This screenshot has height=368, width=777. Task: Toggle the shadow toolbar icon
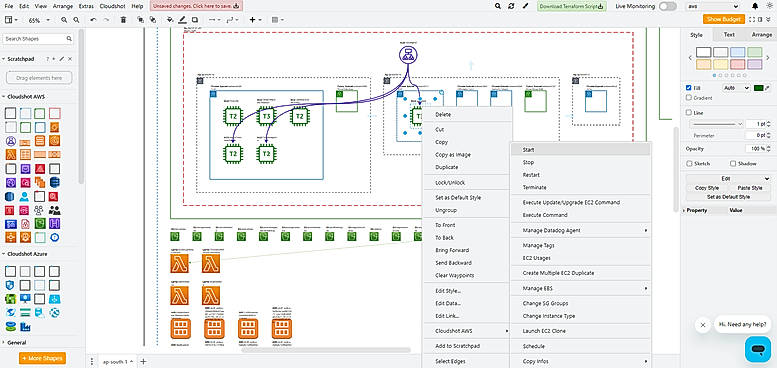(195, 20)
